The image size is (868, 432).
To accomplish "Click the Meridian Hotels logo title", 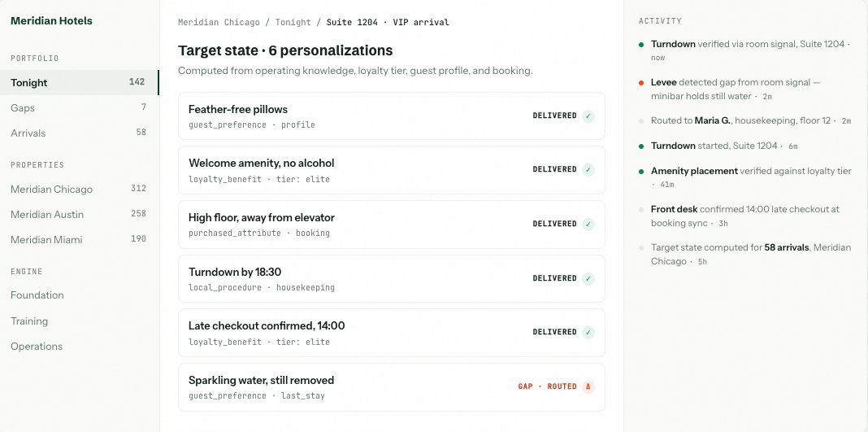I will coord(51,21).
